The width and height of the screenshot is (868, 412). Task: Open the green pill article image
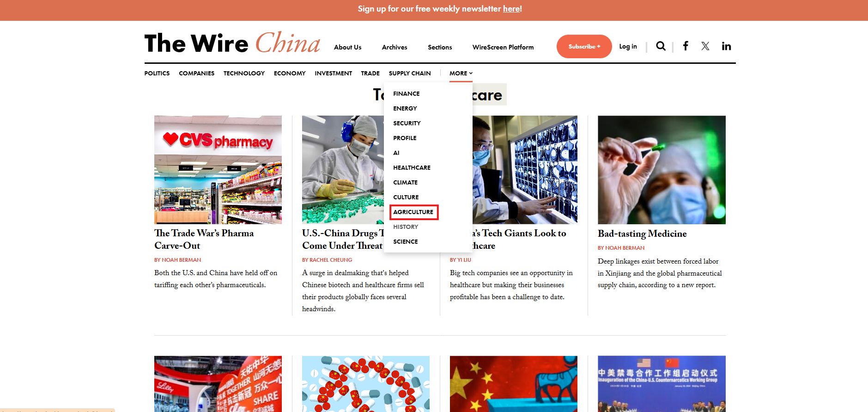[x=662, y=170]
